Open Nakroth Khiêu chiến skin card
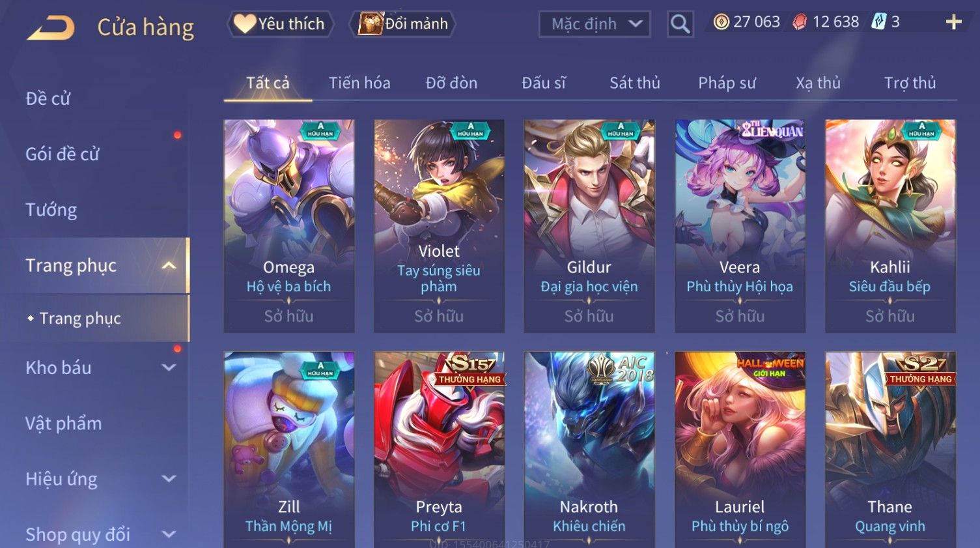Viewport: 980px width, 548px height. tap(589, 450)
